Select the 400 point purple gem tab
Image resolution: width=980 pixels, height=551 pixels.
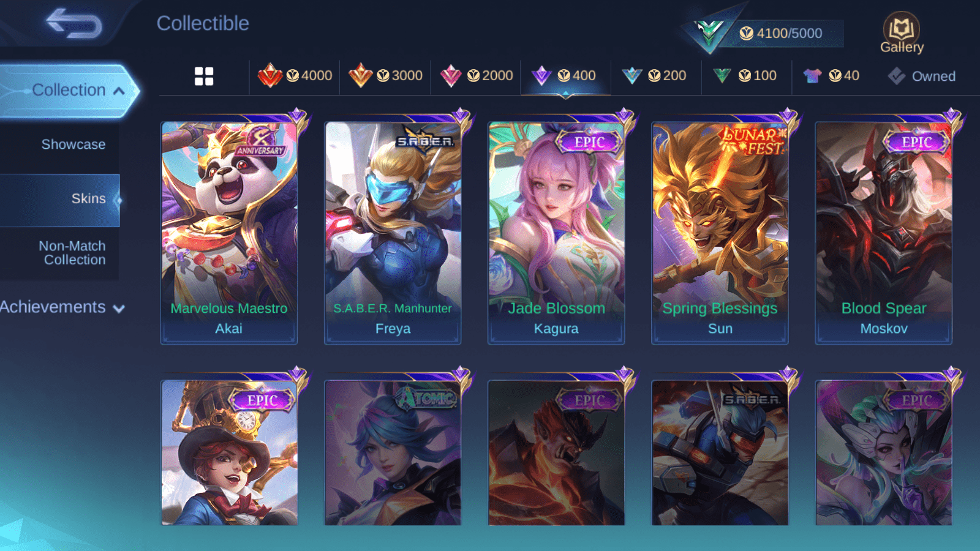tap(565, 76)
